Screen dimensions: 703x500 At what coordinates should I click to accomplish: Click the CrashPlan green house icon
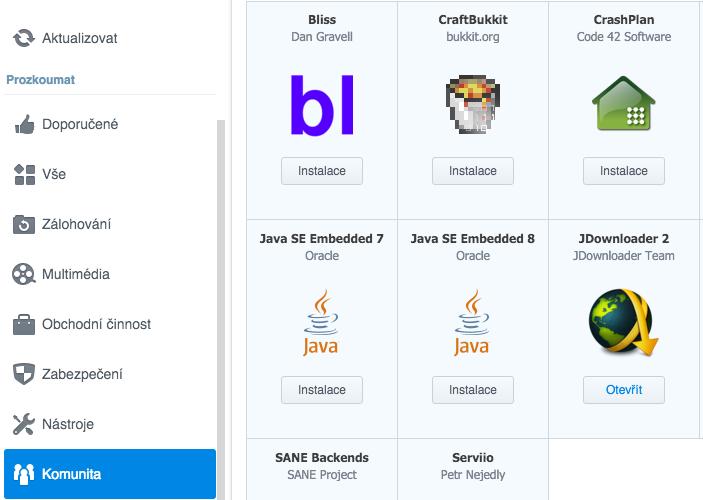click(624, 104)
